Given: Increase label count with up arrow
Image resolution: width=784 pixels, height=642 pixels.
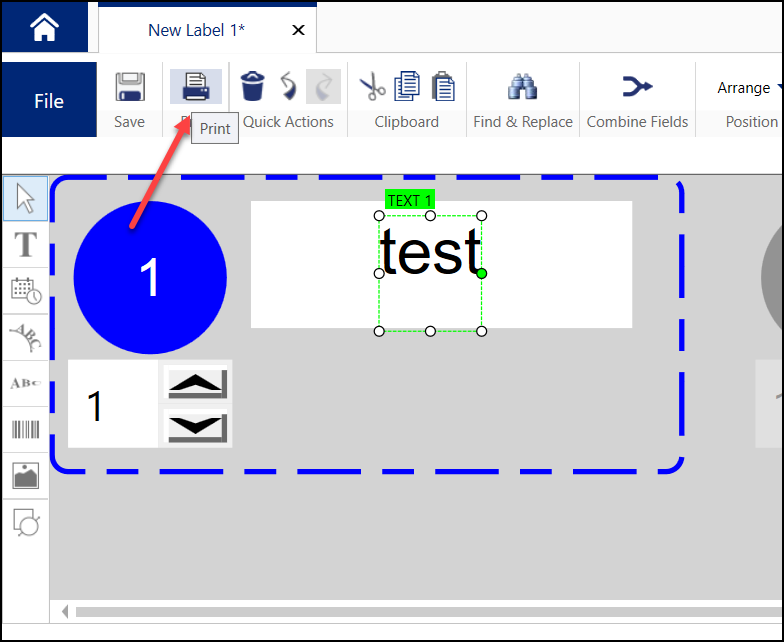Looking at the screenshot, I should tap(197, 384).
